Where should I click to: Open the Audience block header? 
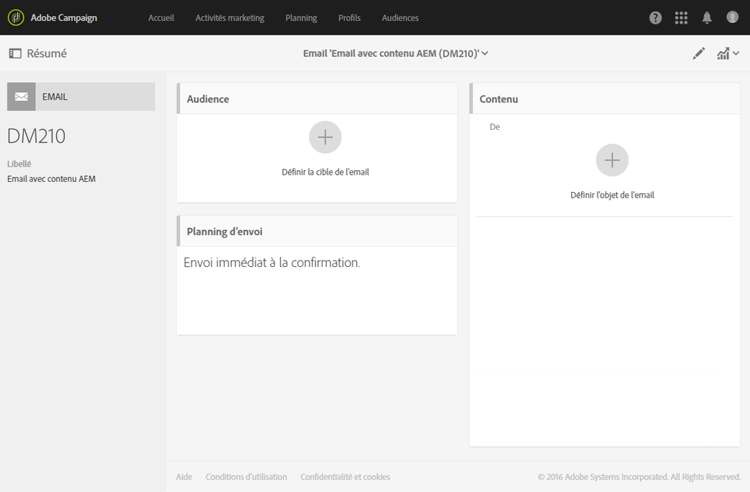click(317, 99)
